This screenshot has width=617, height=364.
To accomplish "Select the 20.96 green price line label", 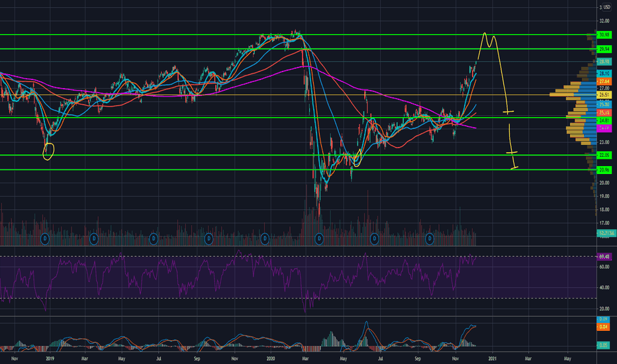I will pyautogui.click(x=604, y=170).
